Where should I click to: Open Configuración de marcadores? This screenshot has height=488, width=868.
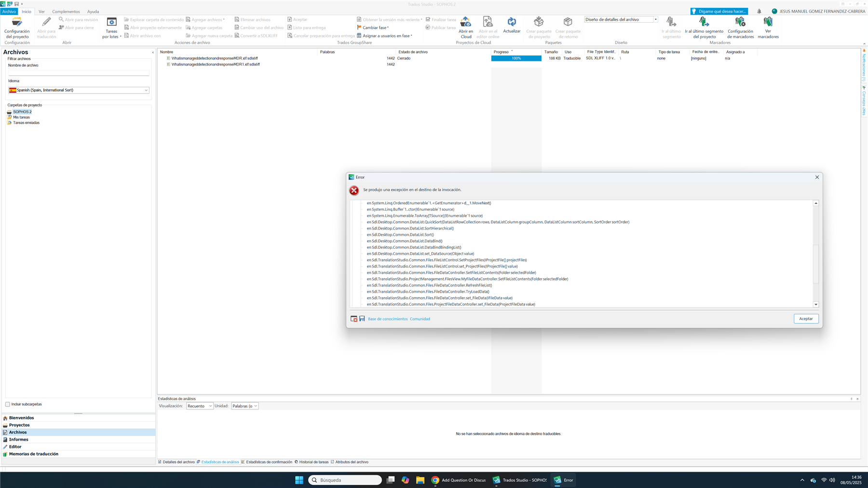(740, 27)
